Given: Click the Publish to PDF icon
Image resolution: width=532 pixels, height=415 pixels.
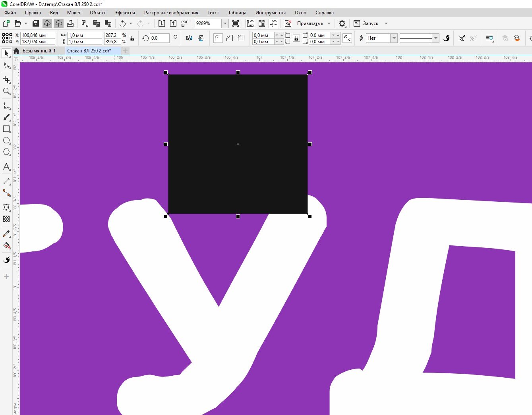Looking at the screenshot, I should 184,23.
